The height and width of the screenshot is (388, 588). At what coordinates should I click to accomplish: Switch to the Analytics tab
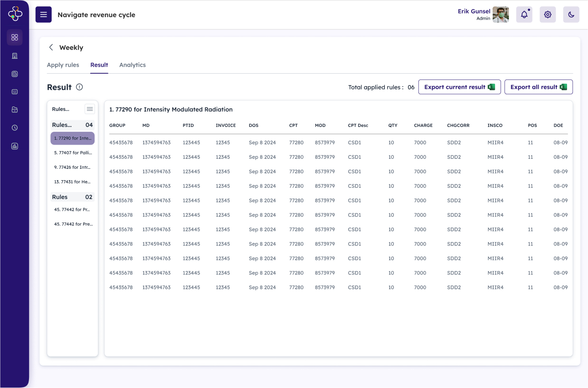pyautogui.click(x=133, y=65)
